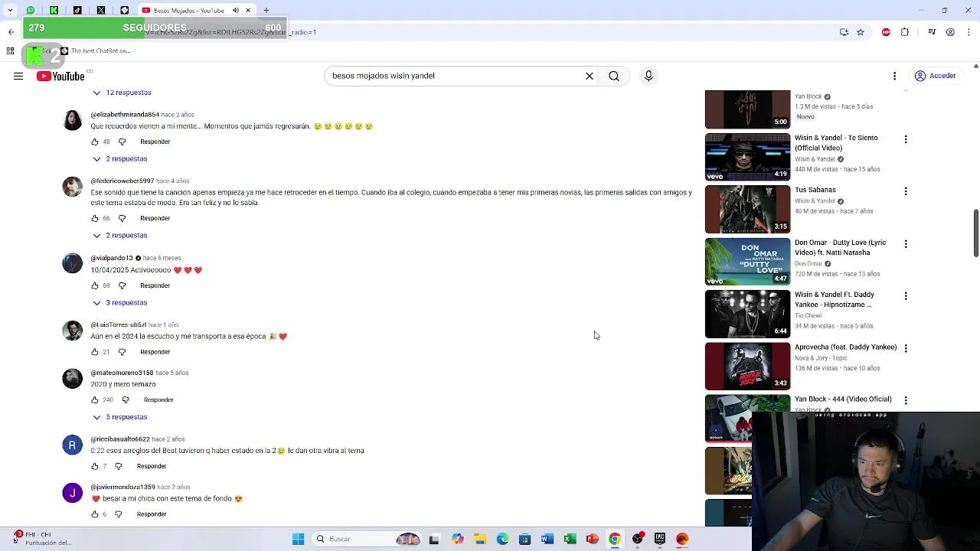Open options menu for Aprovecha video
The height and width of the screenshot is (551, 980).
906,348
